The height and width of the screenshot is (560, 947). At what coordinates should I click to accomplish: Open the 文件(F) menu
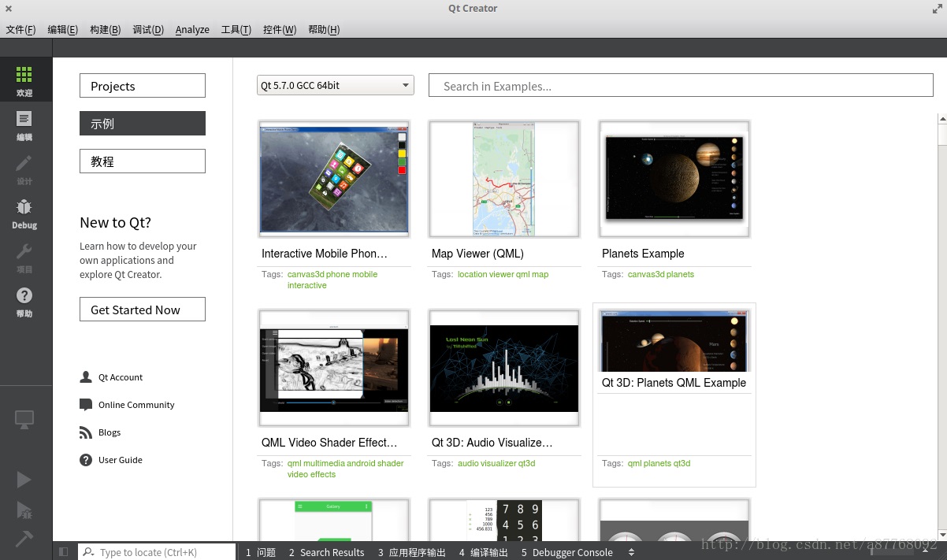click(x=21, y=29)
